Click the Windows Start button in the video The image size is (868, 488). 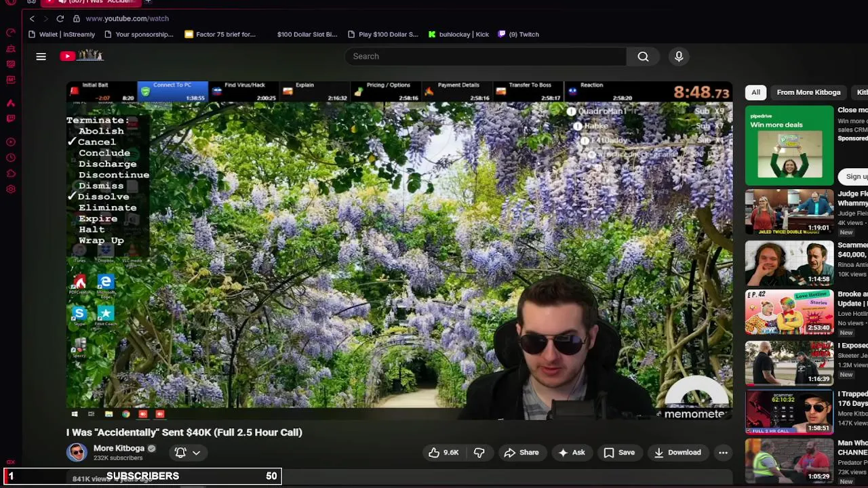pos(75,414)
